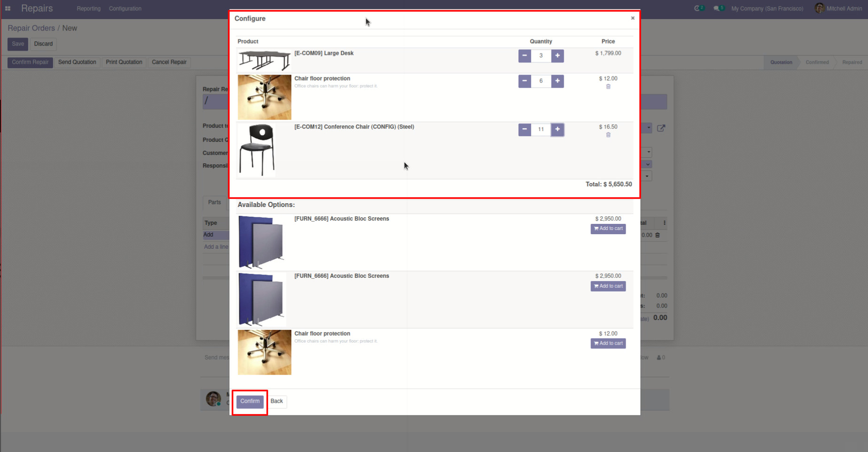Delete Chair floor protection from cart
Screen dimensions: 868x452
(x=608, y=87)
